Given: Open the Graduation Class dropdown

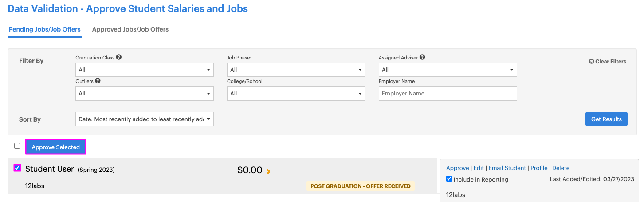Looking at the screenshot, I should [145, 70].
